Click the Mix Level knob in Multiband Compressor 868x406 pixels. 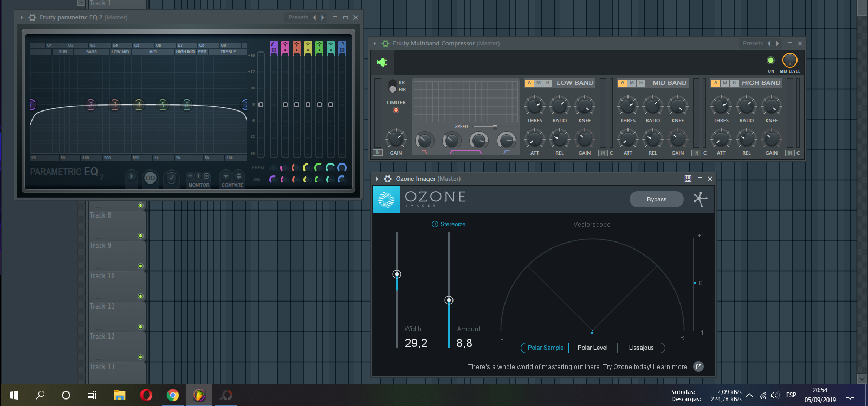click(x=790, y=60)
